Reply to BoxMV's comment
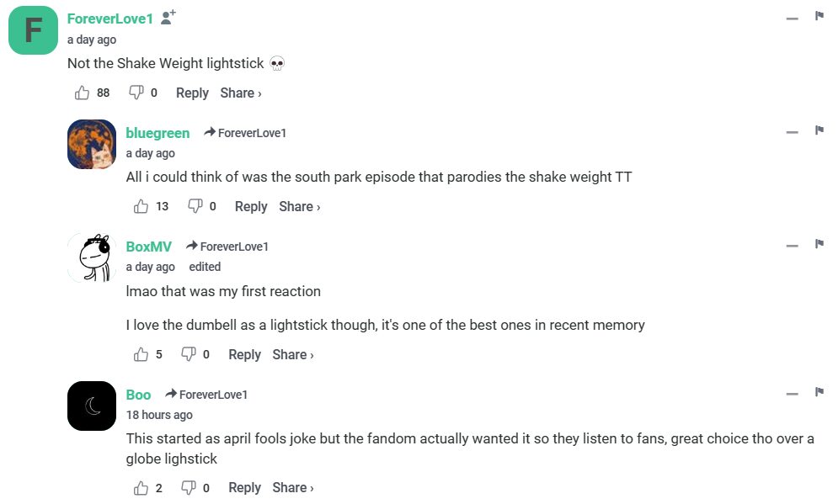Image resolution: width=838 pixels, height=504 pixels. point(244,354)
